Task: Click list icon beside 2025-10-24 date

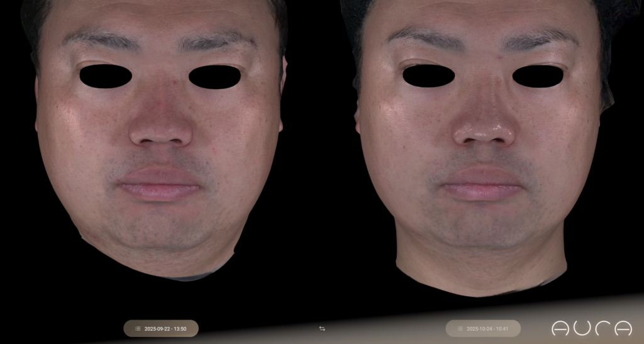Action: 460,328
